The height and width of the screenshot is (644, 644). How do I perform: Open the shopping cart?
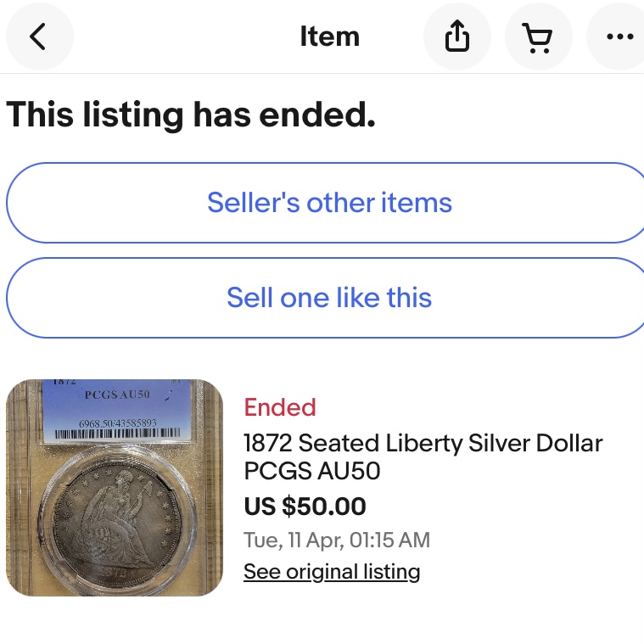(538, 36)
